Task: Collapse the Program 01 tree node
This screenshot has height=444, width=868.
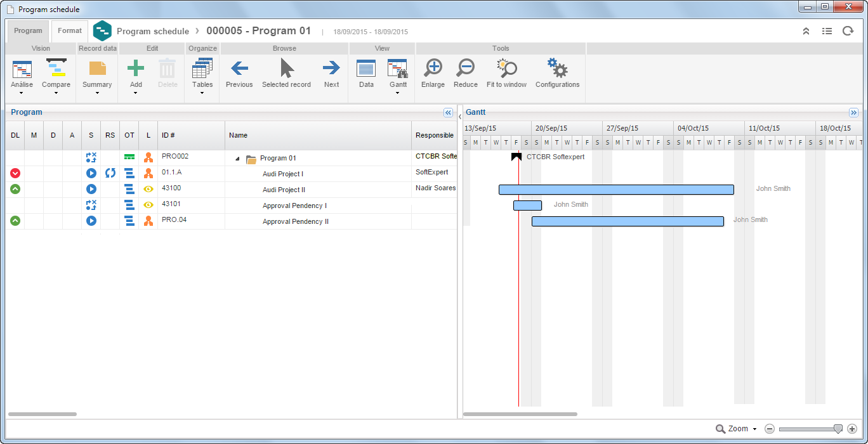Action: coord(237,159)
